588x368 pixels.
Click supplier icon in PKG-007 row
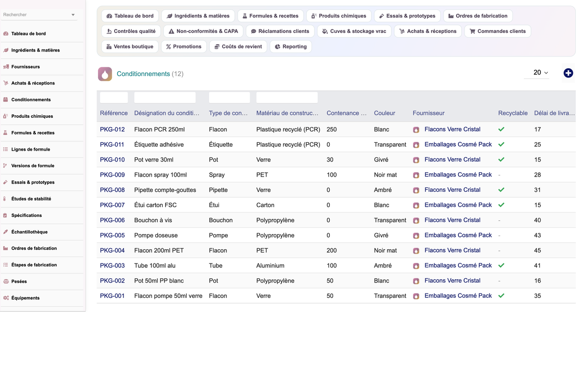coord(416,206)
